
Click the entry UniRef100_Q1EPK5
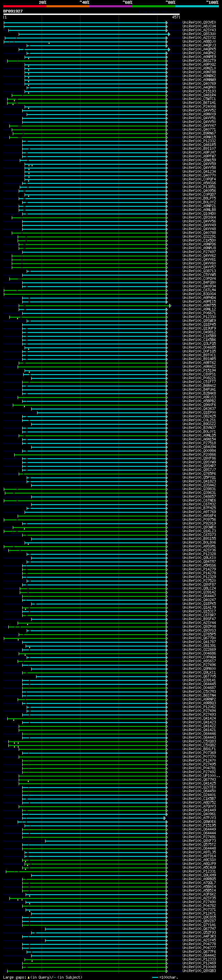[x=199, y=604]
